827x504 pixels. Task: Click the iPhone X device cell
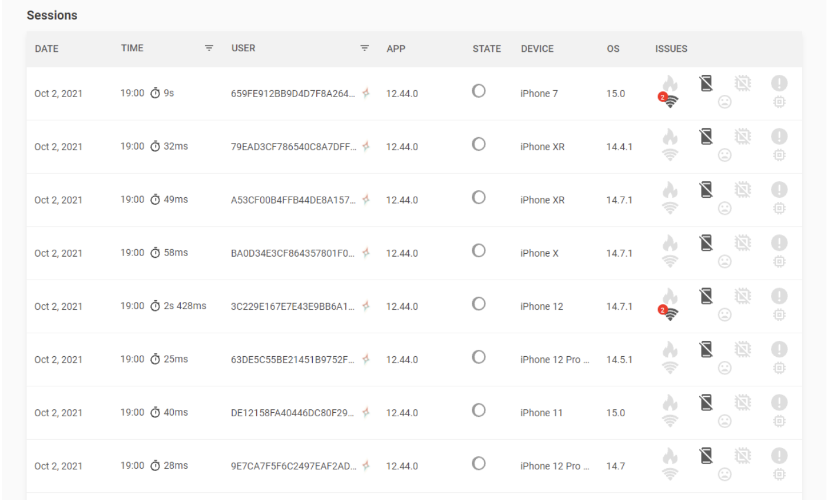click(539, 253)
